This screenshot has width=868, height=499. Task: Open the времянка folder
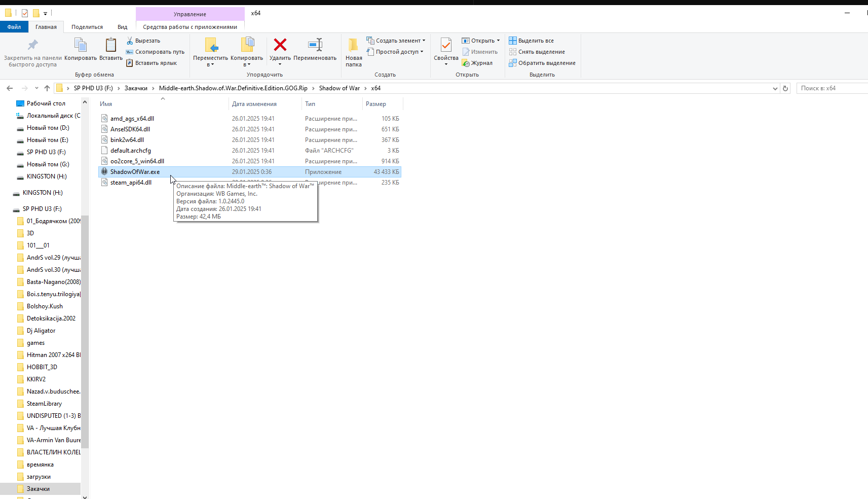coord(40,465)
